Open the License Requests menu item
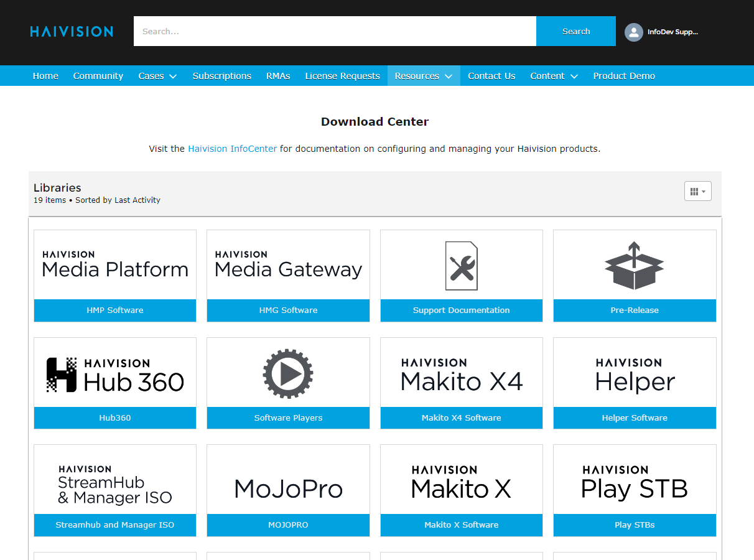The image size is (754, 560). 342,76
